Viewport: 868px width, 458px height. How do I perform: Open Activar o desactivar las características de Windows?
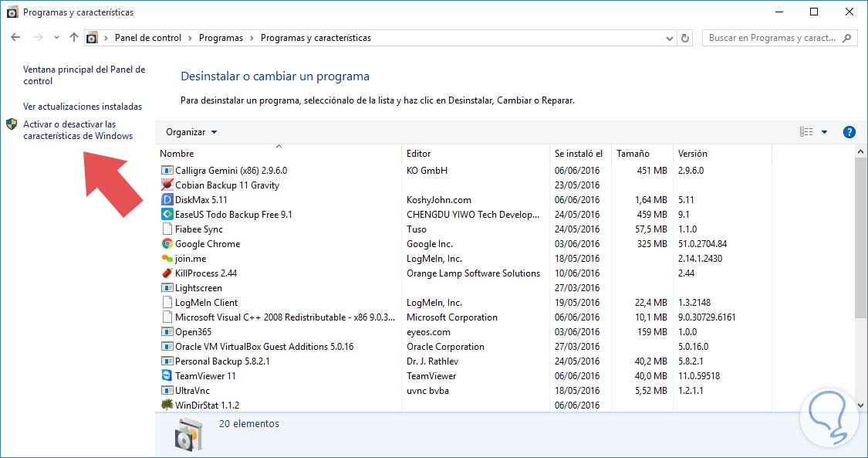(78, 131)
